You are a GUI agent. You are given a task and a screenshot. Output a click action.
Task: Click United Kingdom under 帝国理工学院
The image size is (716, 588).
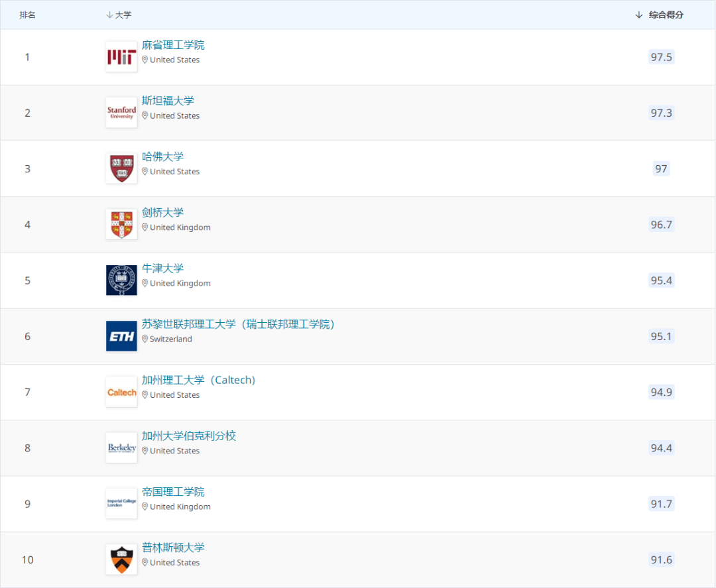180,506
